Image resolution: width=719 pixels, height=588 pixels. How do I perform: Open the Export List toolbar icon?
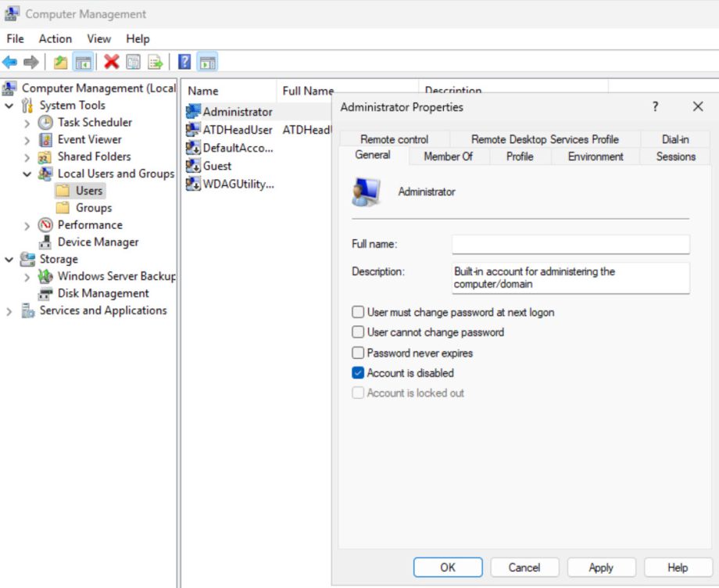tap(155, 62)
